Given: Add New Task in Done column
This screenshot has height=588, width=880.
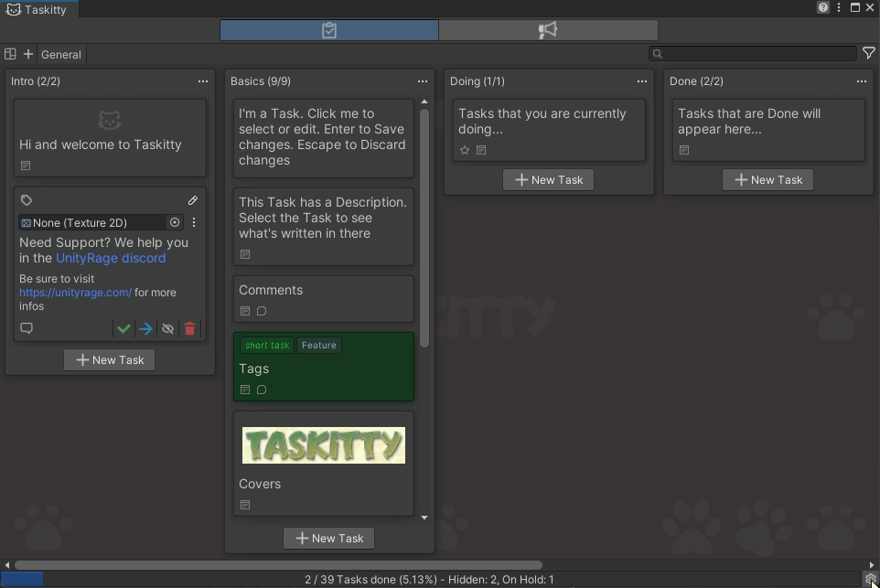Looking at the screenshot, I should pos(767,180).
